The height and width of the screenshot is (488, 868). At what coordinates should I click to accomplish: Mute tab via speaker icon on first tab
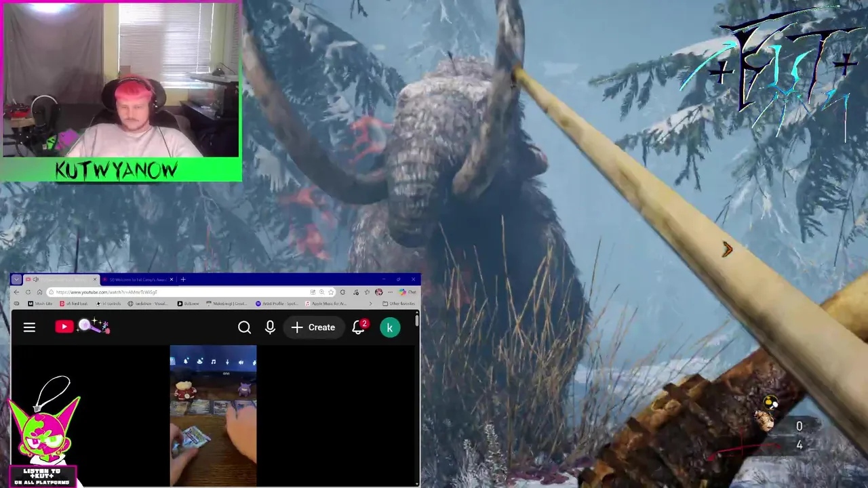click(36, 279)
